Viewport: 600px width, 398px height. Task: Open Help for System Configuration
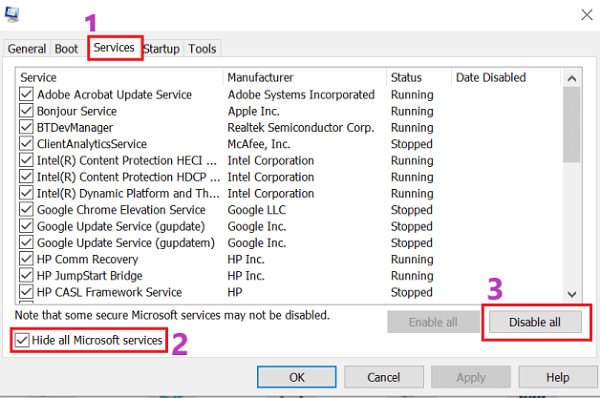point(558,377)
